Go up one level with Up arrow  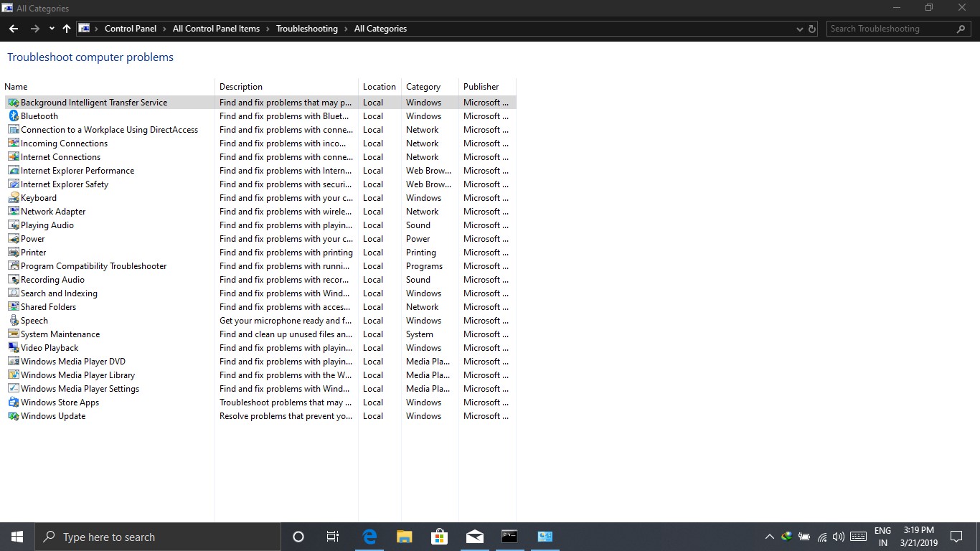click(67, 29)
